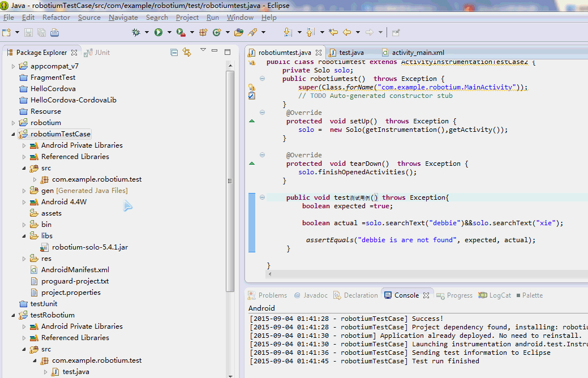Fold the setUp method code block
The height and width of the screenshot is (378, 588).
262,113
